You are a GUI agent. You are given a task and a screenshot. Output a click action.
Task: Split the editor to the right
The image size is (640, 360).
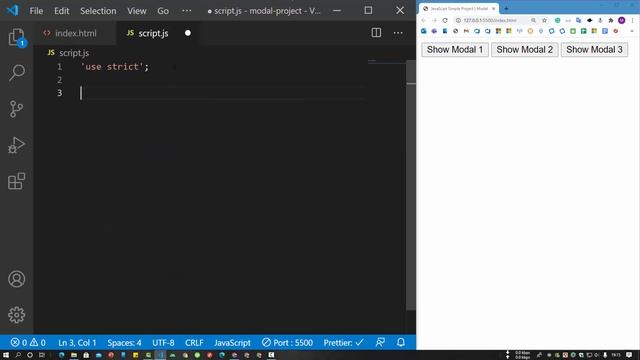(x=376, y=33)
